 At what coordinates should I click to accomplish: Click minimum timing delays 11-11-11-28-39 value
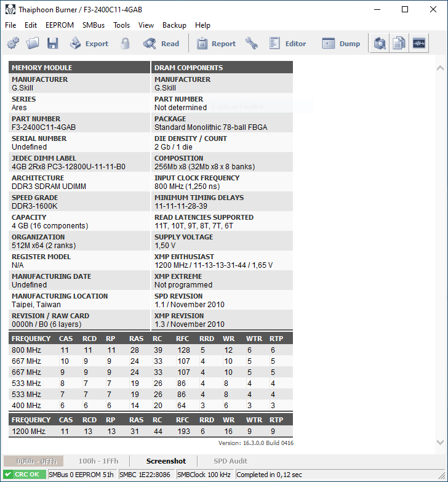click(x=181, y=206)
